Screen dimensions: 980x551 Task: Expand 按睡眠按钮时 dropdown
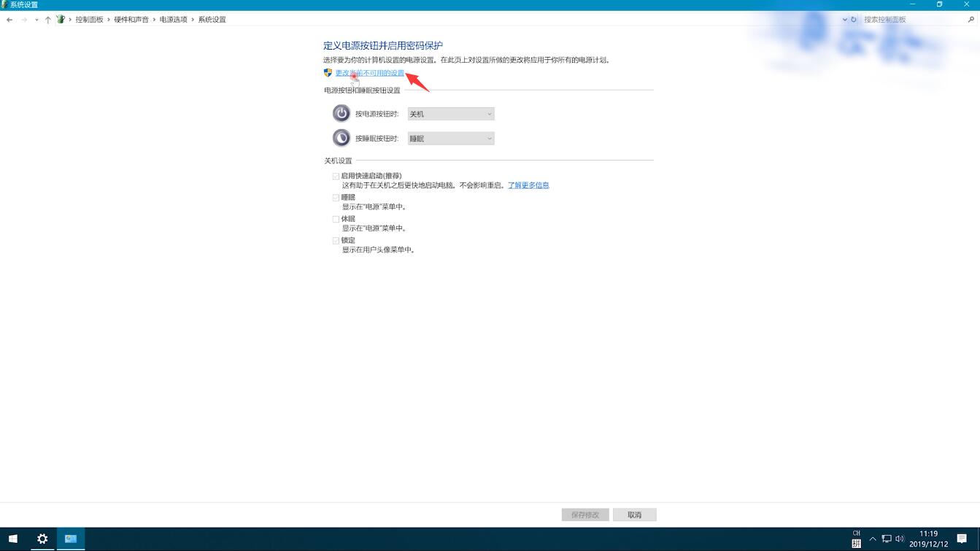pos(451,139)
